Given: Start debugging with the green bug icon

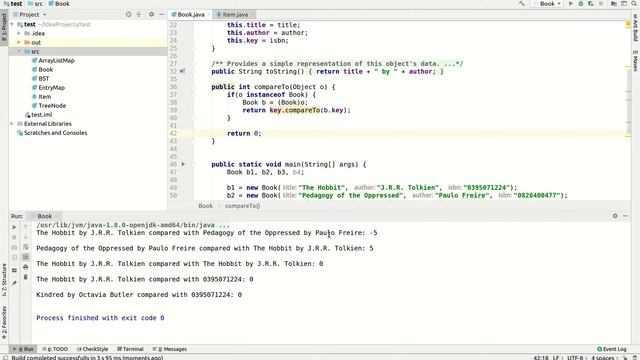Looking at the screenshot, I should tap(581, 4).
